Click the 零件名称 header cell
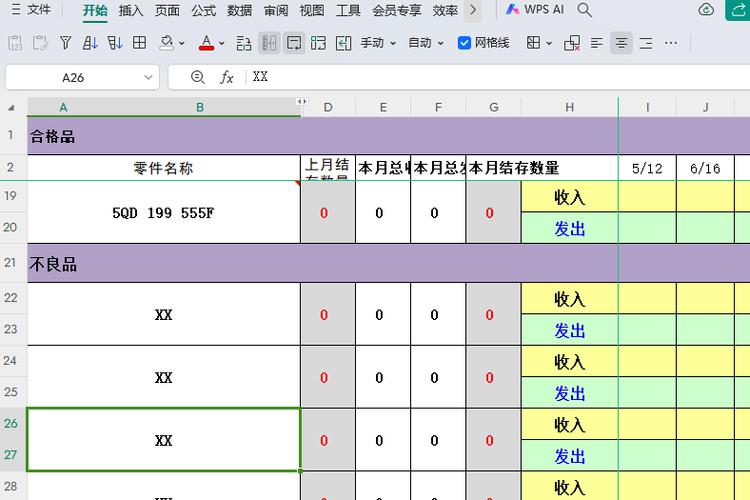The height and width of the screenshot is (500, 750). point(164,168)
